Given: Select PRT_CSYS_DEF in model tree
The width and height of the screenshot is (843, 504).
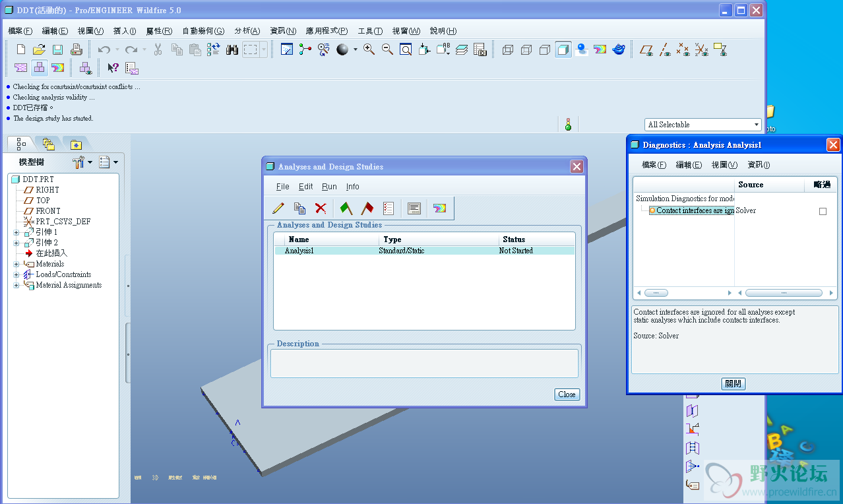Looking at the screenshot, I should tap(63, 222).
